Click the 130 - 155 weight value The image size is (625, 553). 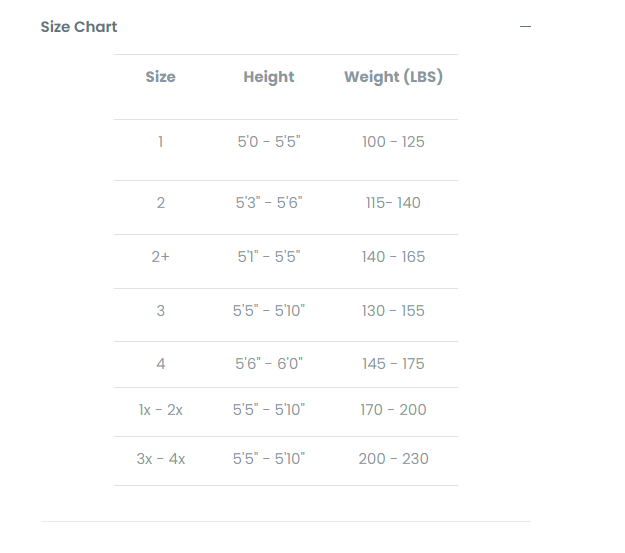click(393, 311)
